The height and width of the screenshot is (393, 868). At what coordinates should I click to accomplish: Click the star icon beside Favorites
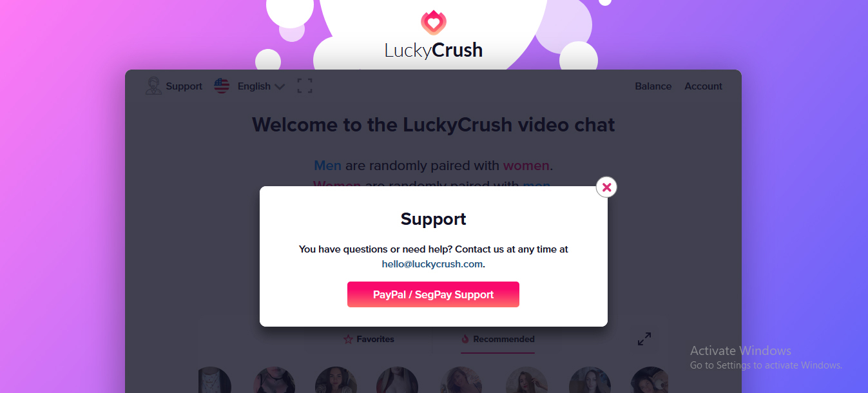coord(348,339)
